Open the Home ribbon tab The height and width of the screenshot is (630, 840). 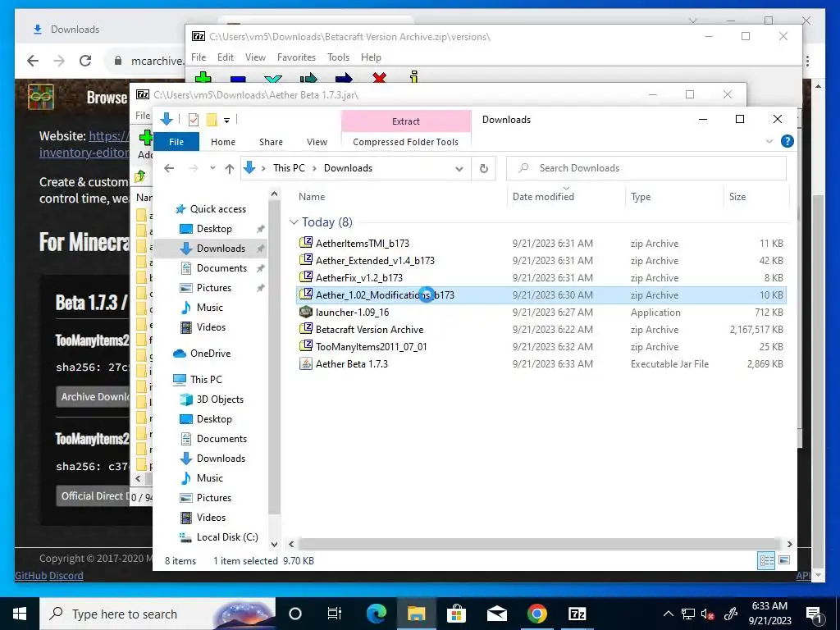click(x=223, y=142)
